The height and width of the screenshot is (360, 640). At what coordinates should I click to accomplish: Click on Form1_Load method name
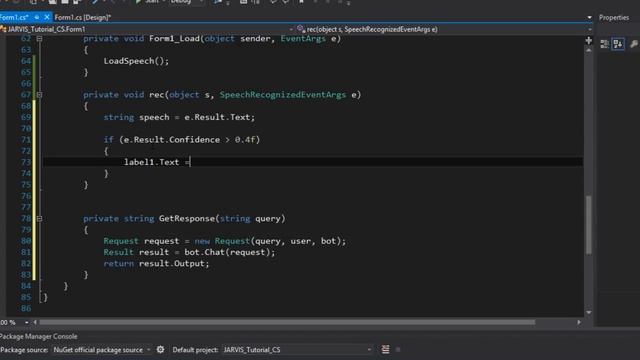point(174,38)
